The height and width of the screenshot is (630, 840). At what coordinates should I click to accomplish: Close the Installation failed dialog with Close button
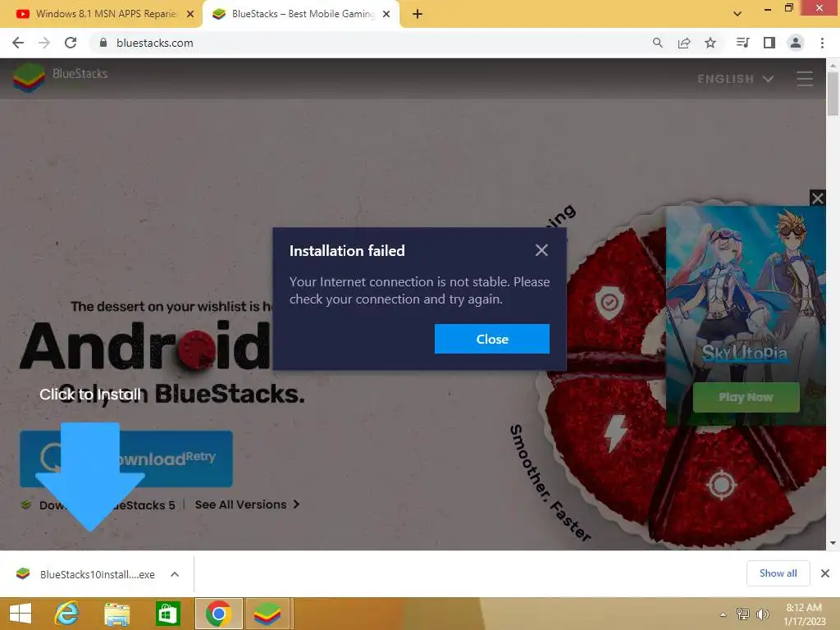[x=492, y=339]
